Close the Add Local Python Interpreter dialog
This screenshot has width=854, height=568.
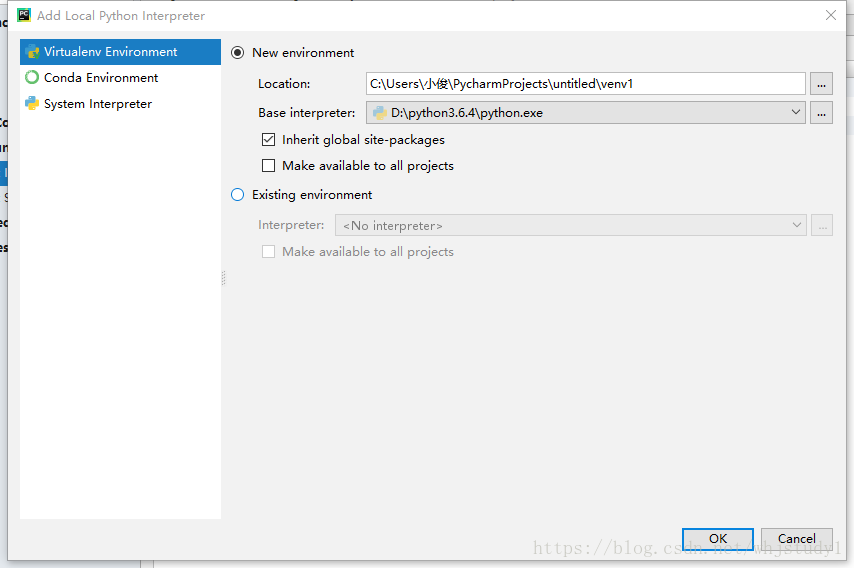(831, 15)
